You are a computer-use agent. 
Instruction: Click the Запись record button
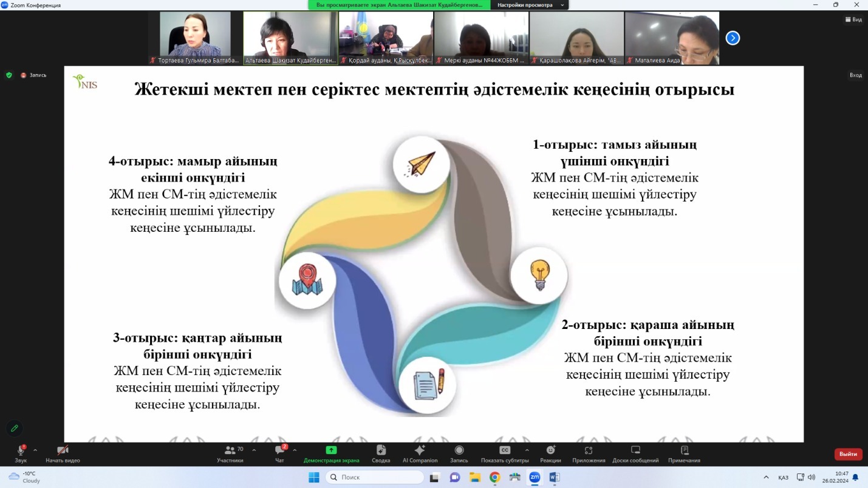[x=459, y=453]
